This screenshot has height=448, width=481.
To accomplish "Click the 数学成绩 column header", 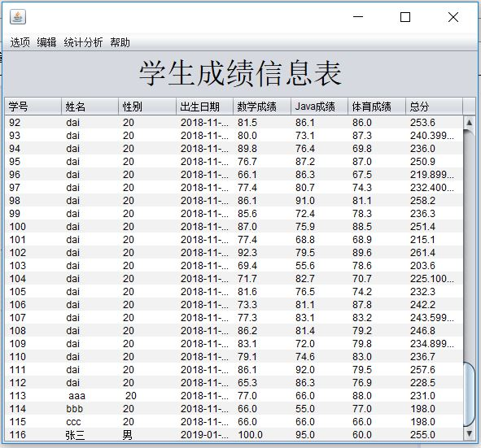I will click(262, 107).
